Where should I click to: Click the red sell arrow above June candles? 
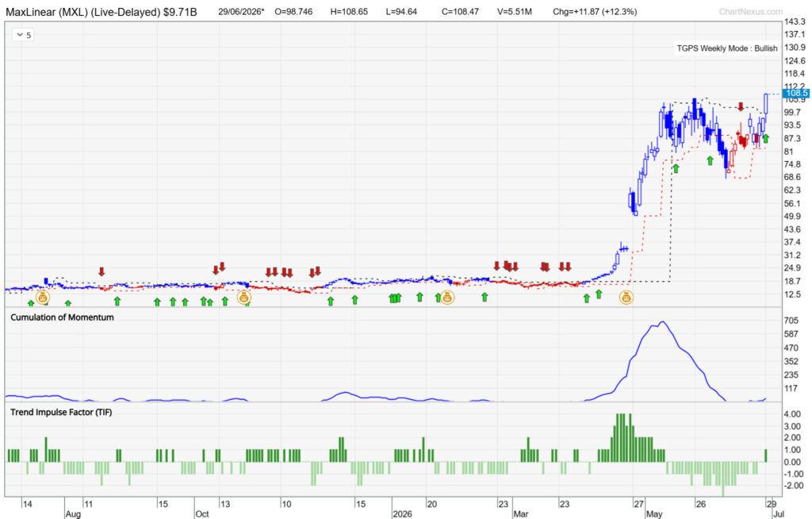(741, 107)
